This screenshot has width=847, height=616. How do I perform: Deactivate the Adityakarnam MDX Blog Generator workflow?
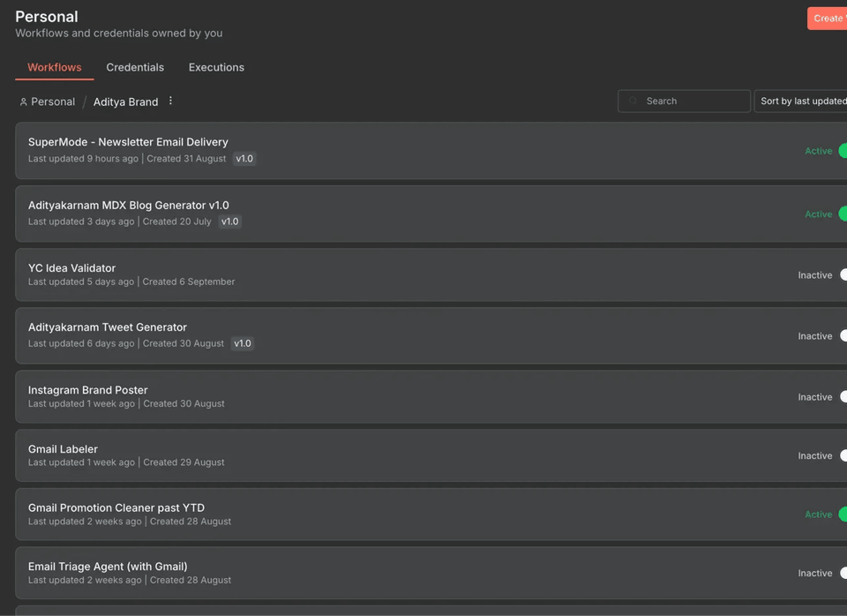coord(843,214)
